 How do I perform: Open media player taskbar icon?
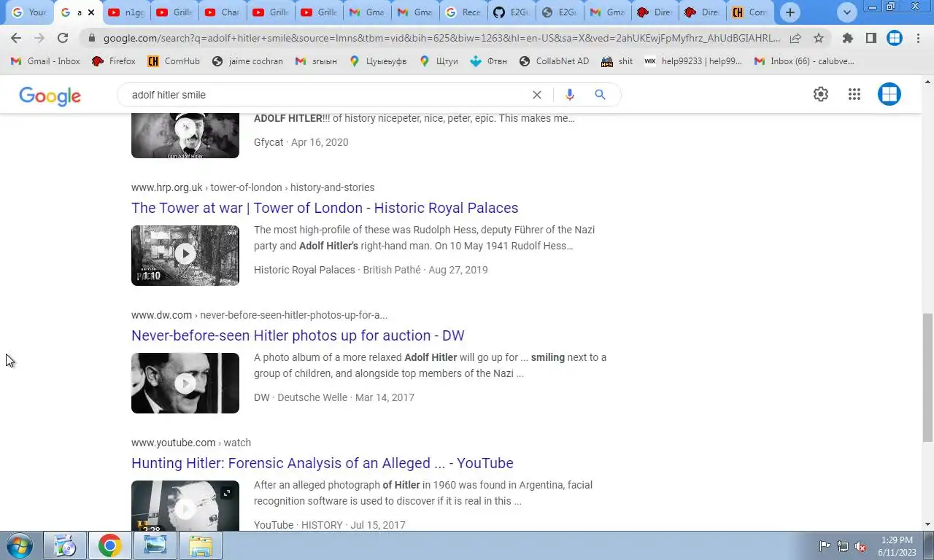[65, 545]
